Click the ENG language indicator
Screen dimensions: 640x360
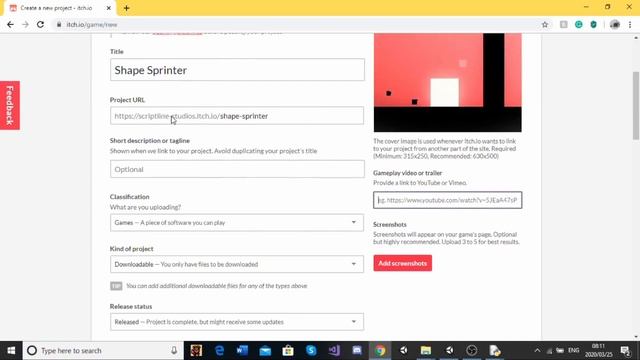pyautogui.click(x=573, y=351)
